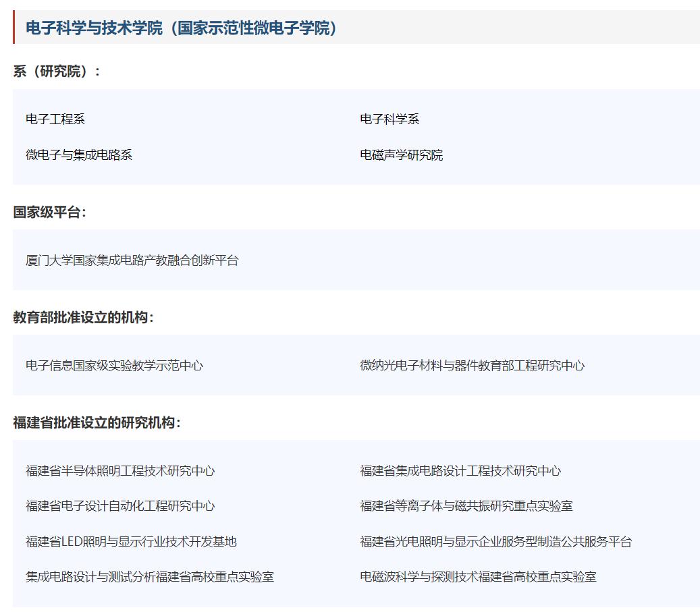700x612 pixels.
Task: Open 厦门大学国家集成电路产教融合创新平台
Action: click(x=132, y=260)
